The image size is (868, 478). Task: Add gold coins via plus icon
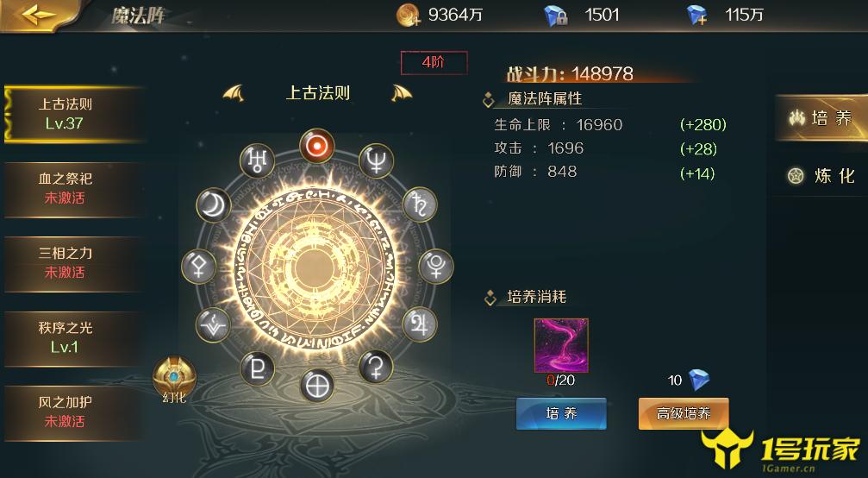click(409, 15)
